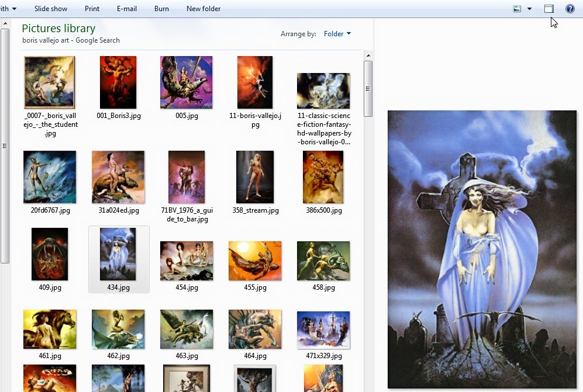Image resolution: width=583 pixels, height=392 pixels.
Task: Click the 386x500.jpg file name label
Action: [324, 210]
